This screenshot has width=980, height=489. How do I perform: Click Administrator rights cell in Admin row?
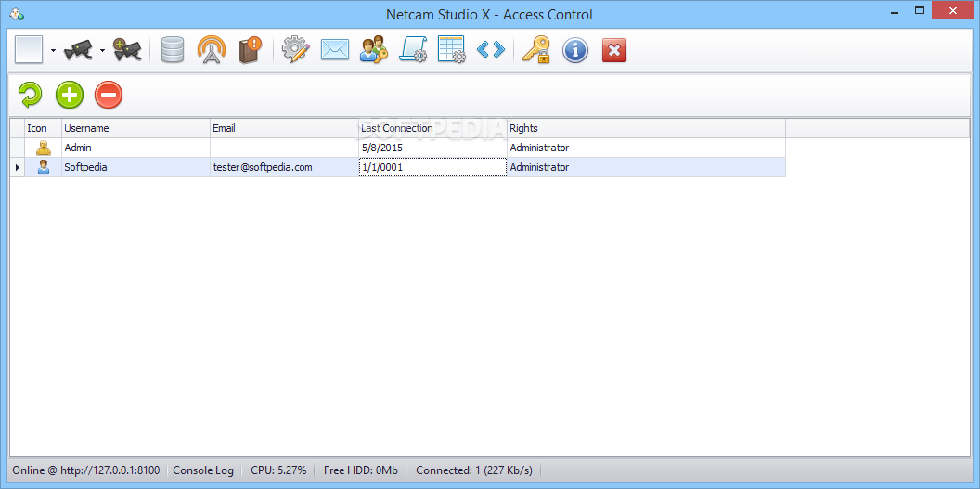pos(646,148)
